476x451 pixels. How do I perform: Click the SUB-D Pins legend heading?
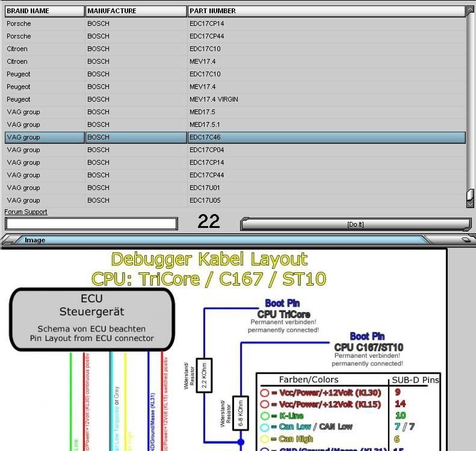pos(415,380)
